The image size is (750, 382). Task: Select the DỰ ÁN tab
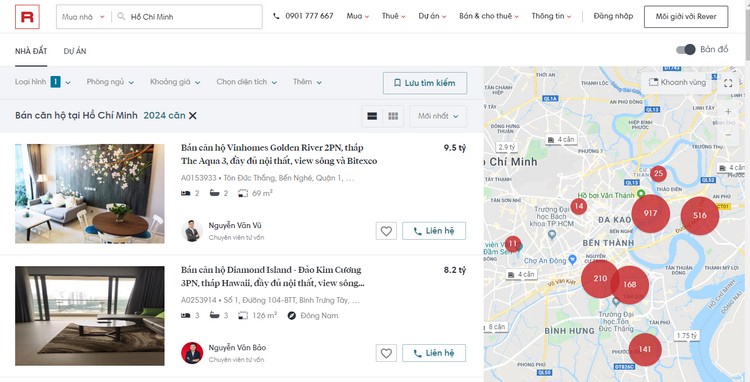[x=75, y=51]
